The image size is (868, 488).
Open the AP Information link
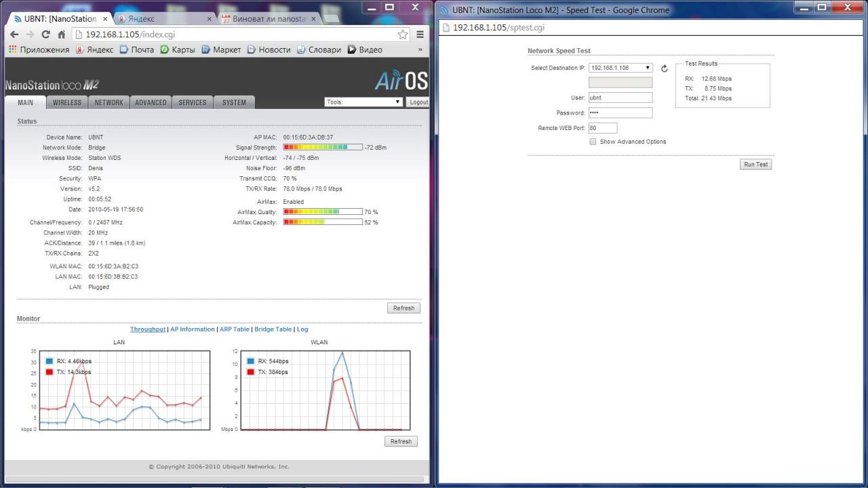point(193,329)
